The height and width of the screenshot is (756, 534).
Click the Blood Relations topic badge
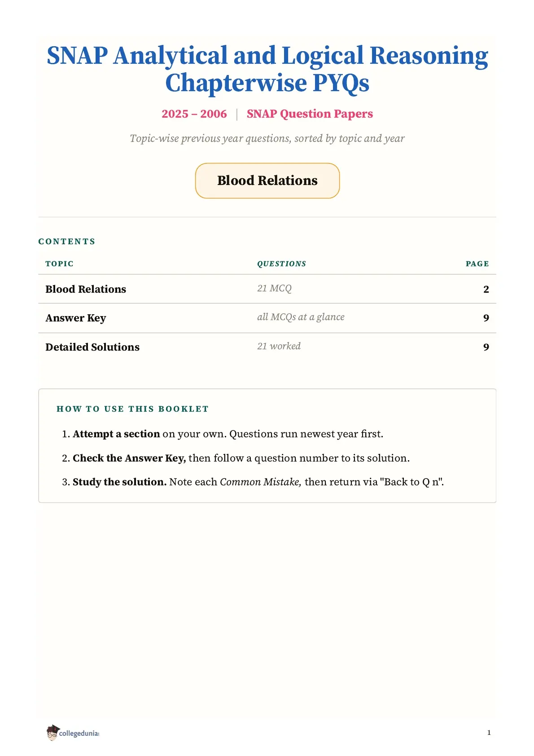[x=267, y=180]
